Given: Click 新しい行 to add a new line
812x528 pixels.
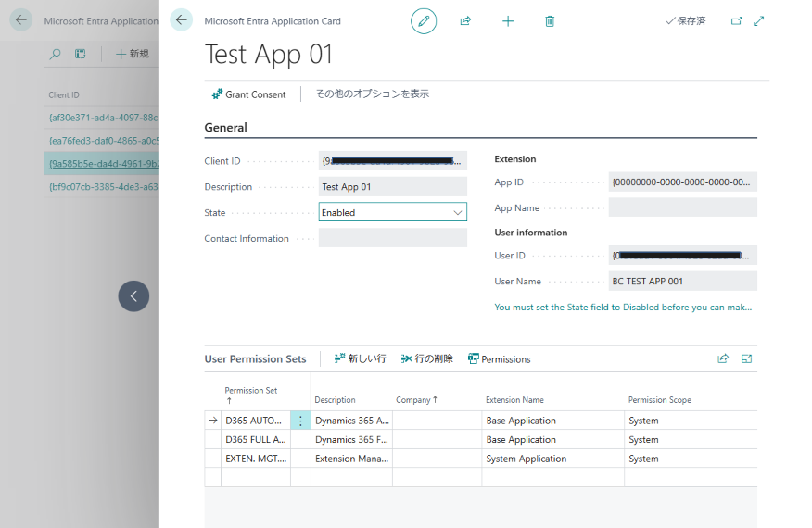Looking at the screenshot, I should point(360,358).
